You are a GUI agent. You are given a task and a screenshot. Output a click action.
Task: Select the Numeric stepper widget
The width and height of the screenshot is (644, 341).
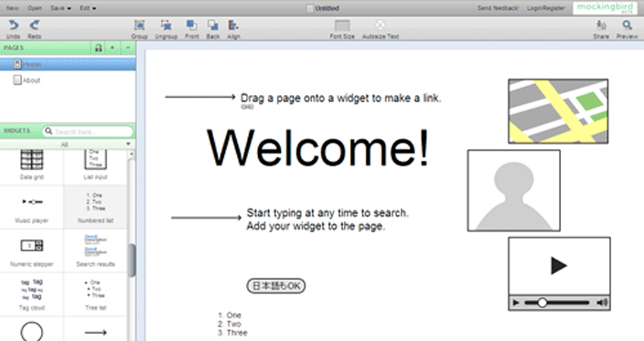[32, 250]
